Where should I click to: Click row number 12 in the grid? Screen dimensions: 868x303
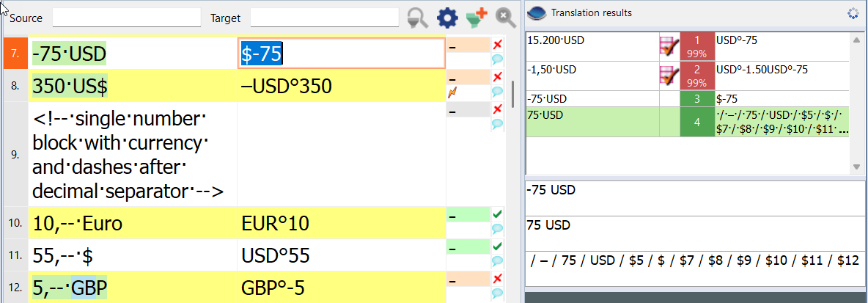15,288
